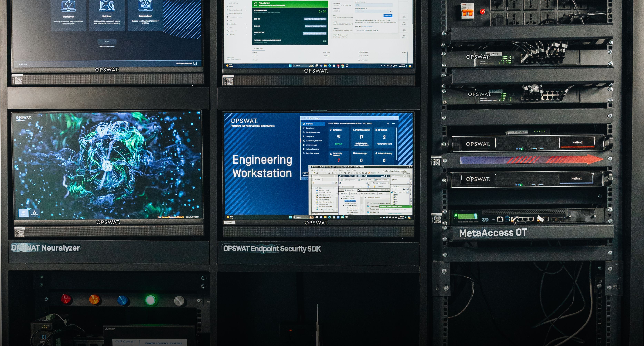
Task: Open the Patch Management card showing 17
Action: (x=362, y=138)
